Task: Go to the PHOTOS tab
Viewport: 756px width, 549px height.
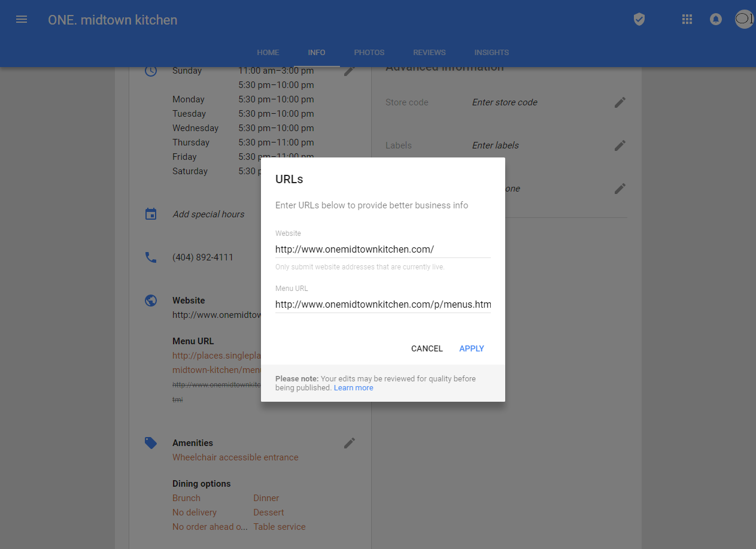Action: (369, 53)
